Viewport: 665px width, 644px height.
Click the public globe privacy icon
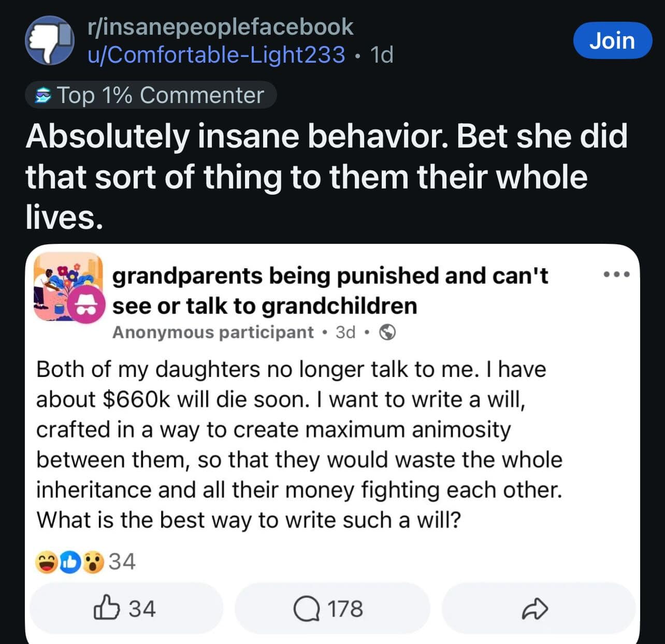(x=387, y=332)
